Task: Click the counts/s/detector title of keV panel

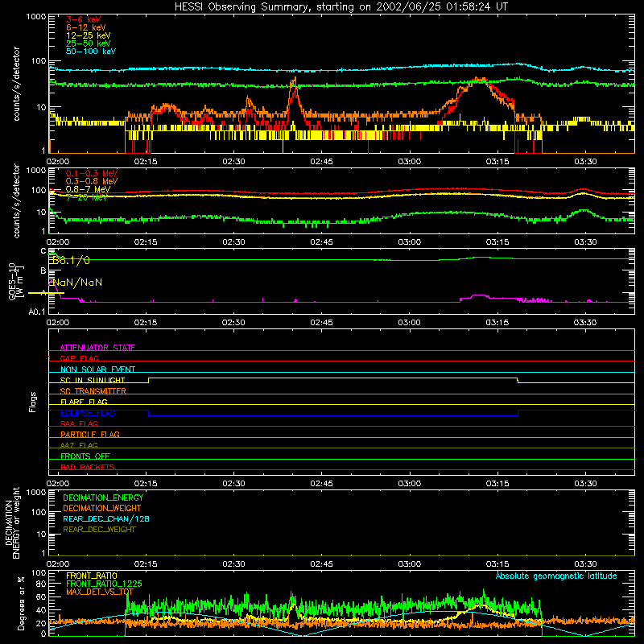Action: click(16, 84)
